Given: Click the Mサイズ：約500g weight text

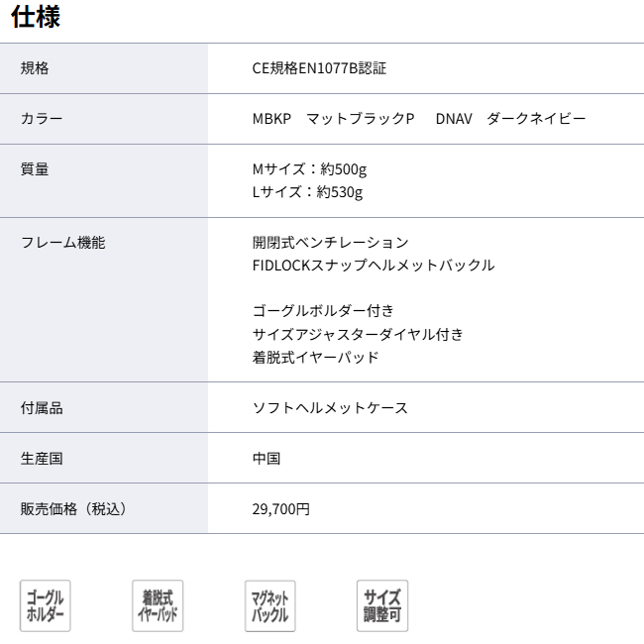Looking at the screenshot, I should tap(309, 169).
